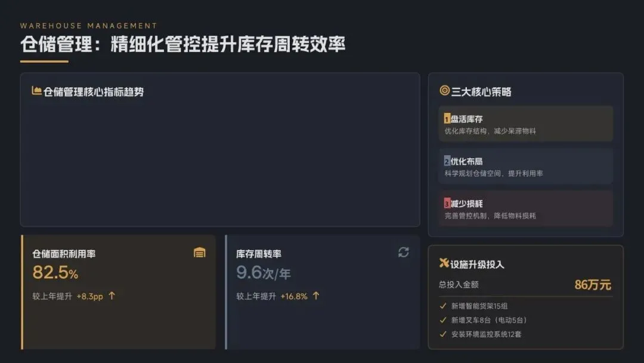Click up arrow next to +16.8%
The width and height of the screenshot is (644, 363).
coord(316,296)
